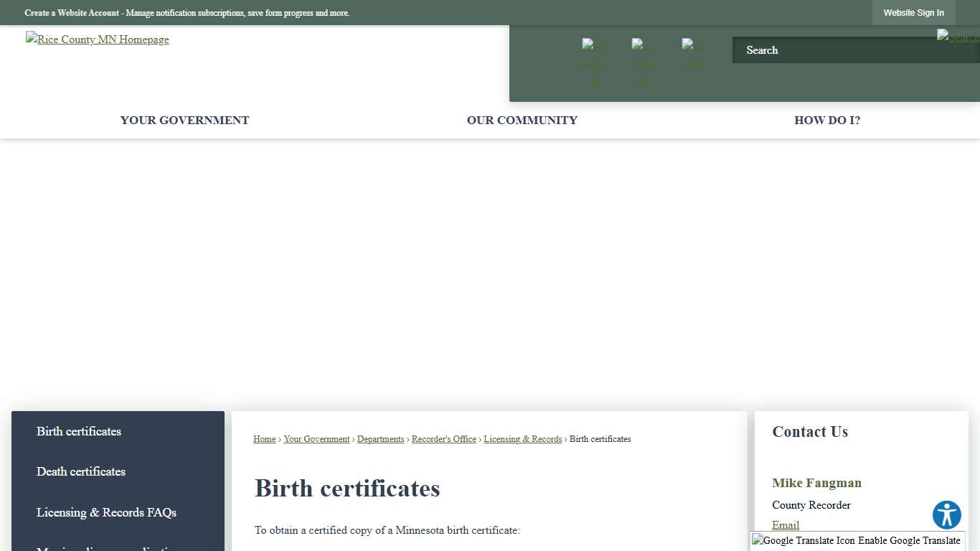Click the middle social media icon in header
This screenshot has height=551, width=980.
point(642,61)
